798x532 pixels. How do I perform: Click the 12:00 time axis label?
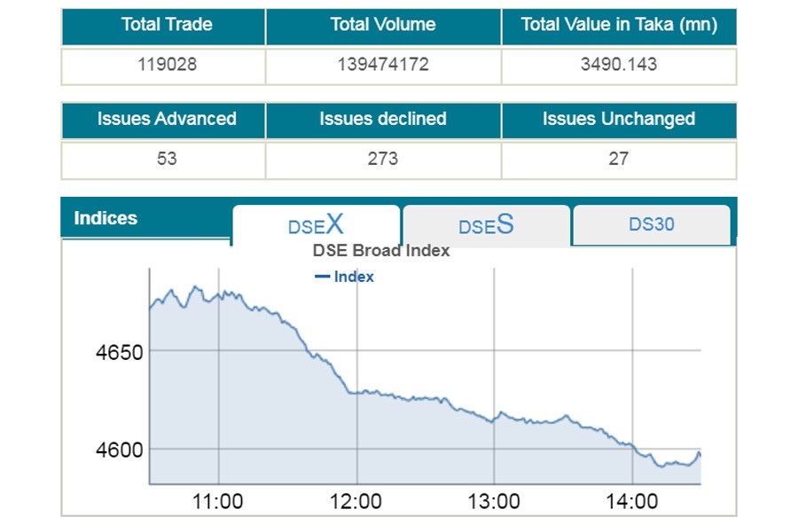click(x=356, y=502)
